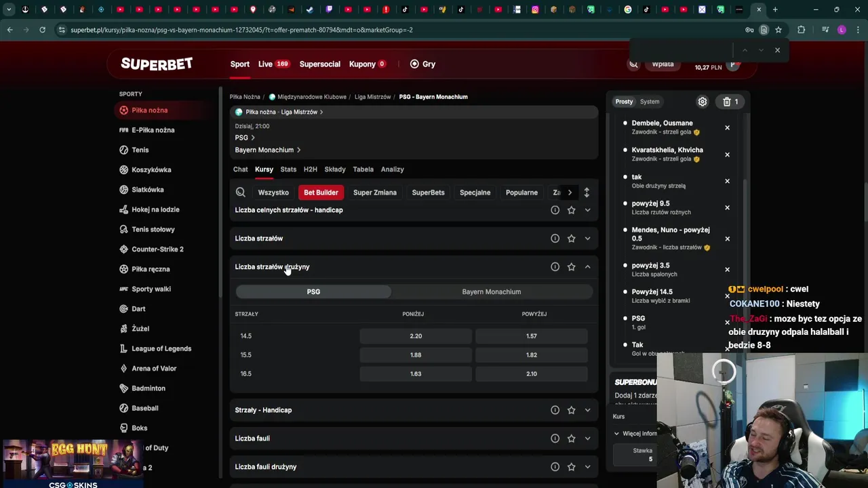Select the Bet Builder filter
Screen dimensions: 868x488
click(x=321, y=192)
